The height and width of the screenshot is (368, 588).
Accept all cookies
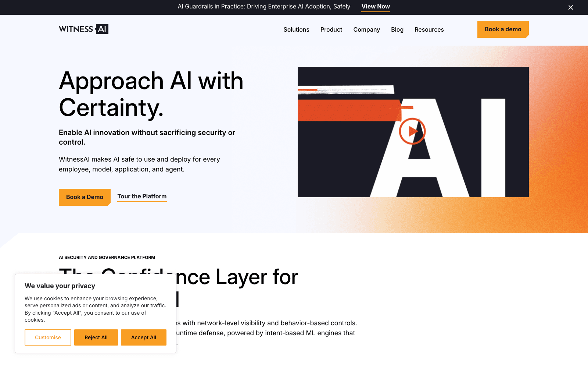[x=144, y=337]
